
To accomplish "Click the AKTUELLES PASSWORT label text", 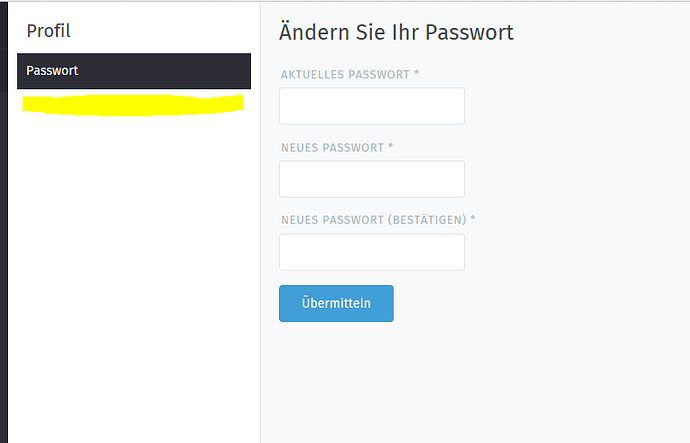I will [x=345, y=74].
